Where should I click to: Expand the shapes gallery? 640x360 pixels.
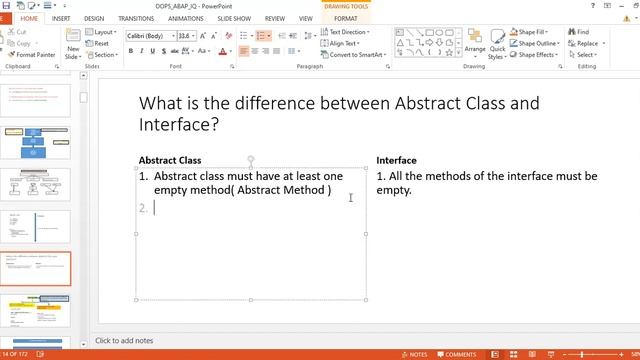click(x=458, y=53)
